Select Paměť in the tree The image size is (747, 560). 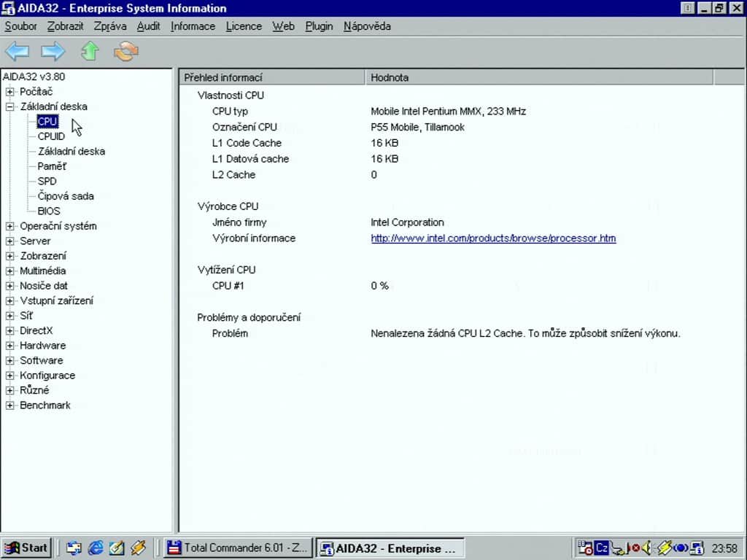point(52,166)
